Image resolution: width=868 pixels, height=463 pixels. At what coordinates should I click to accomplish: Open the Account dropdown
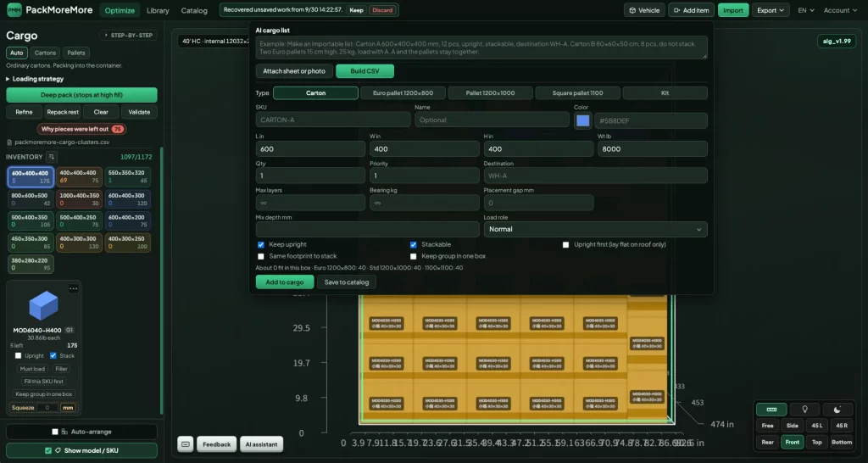pyautogui.click(x=839, y=10)
